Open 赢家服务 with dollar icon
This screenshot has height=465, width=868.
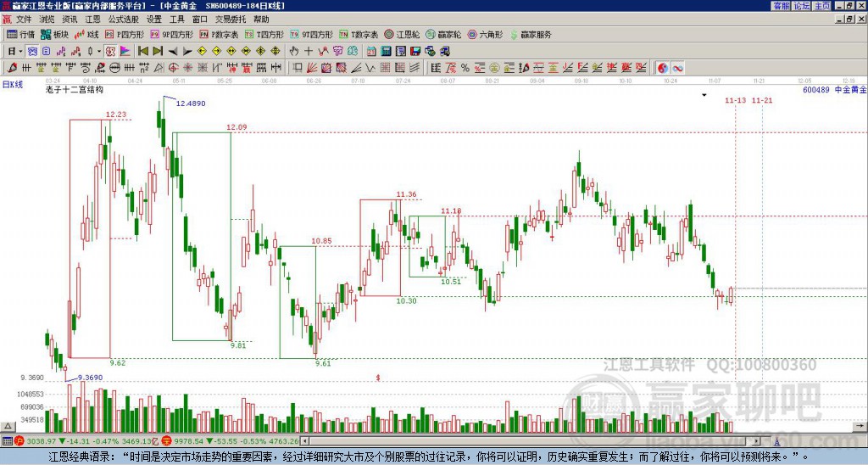pyautogui.click(x=531, y=34)
